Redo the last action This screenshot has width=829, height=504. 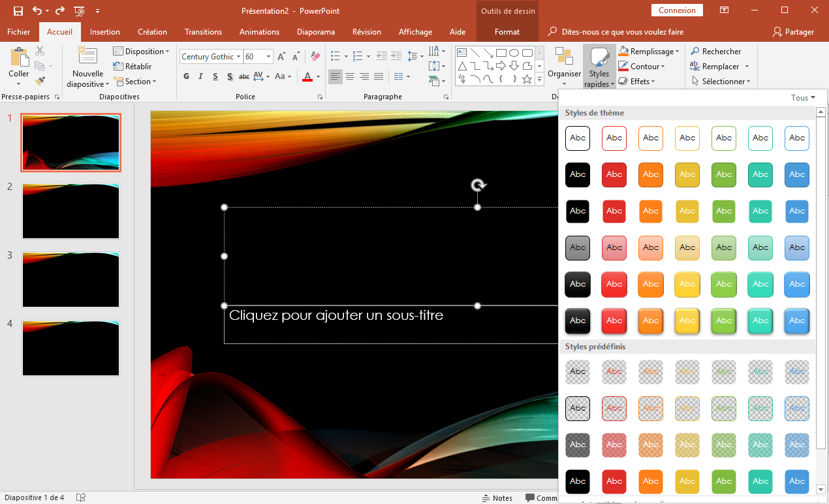tap(60, 11)
